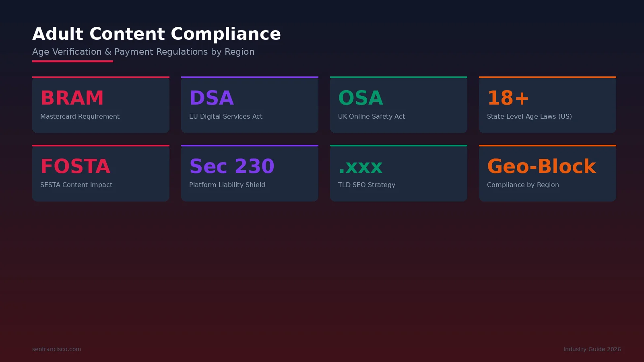This screenshot has width=644, height=362.
Task: Select the .xxx TLD SEO Strategy card
Action: 398,173
